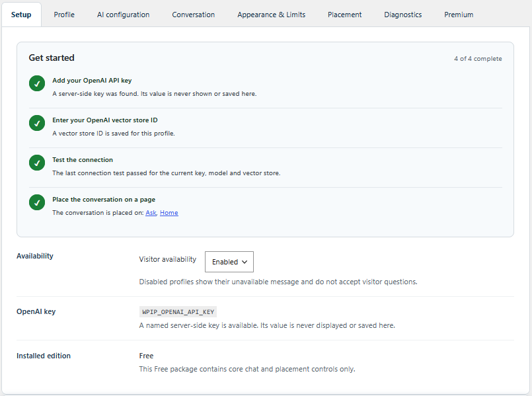Click 'Test the connection' step title

(x=83, y=160)
